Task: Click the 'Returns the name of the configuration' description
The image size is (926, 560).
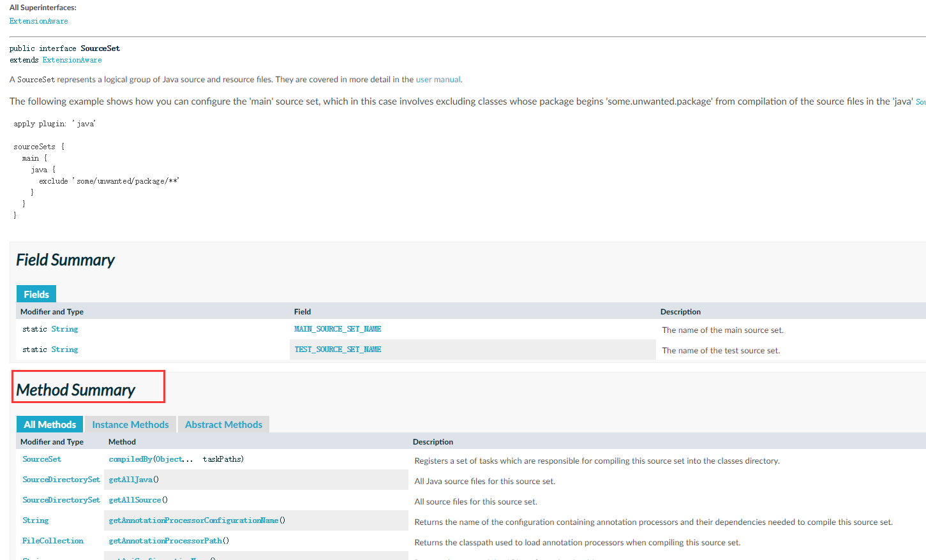Action: coord(653,522)
